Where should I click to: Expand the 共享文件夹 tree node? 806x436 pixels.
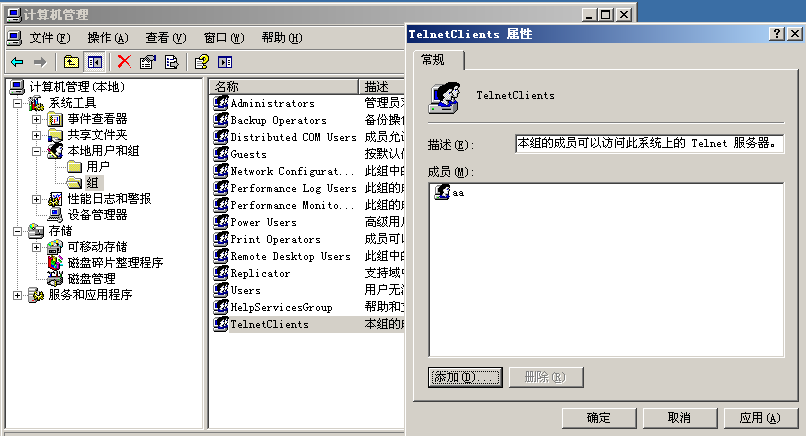point(36,135)
